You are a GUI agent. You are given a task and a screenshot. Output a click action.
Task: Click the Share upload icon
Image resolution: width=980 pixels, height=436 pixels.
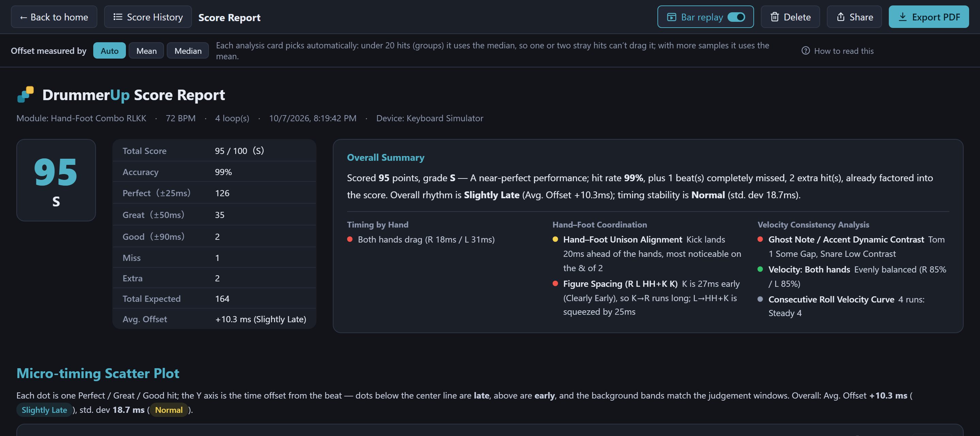pyautogui.click(x=840, y=17)
